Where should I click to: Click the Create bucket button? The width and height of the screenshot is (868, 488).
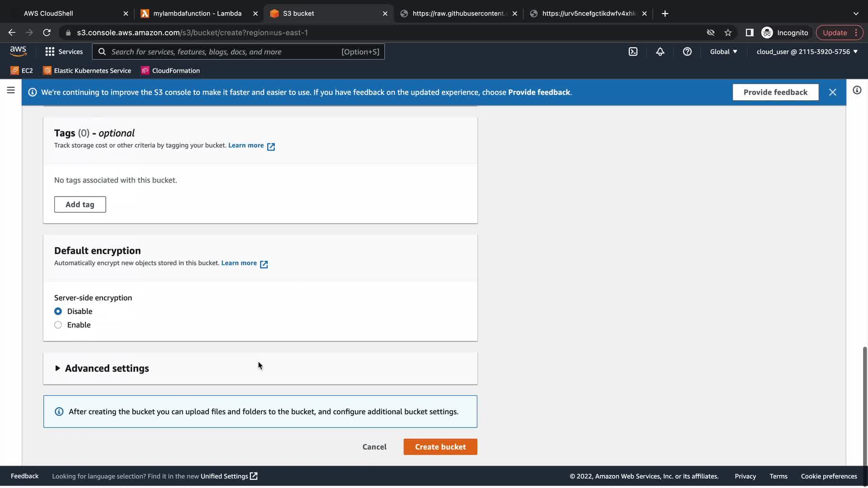(x=440, y=447)
